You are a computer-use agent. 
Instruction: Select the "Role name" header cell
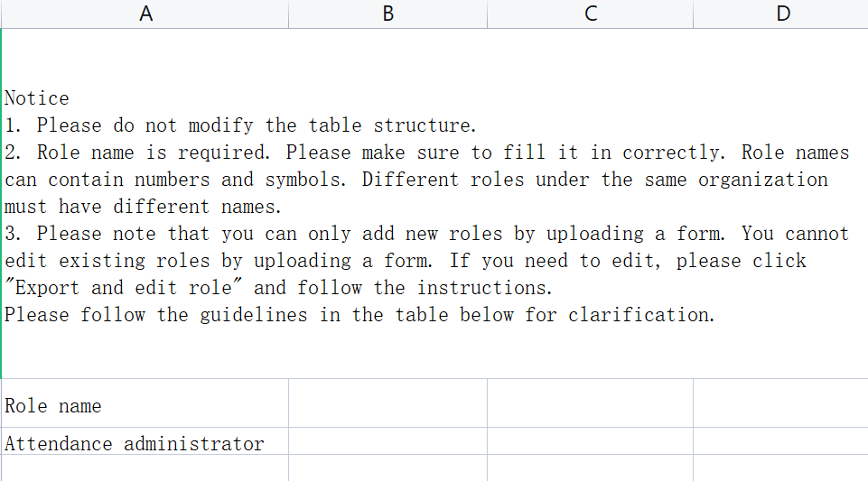tap(145, 406)
